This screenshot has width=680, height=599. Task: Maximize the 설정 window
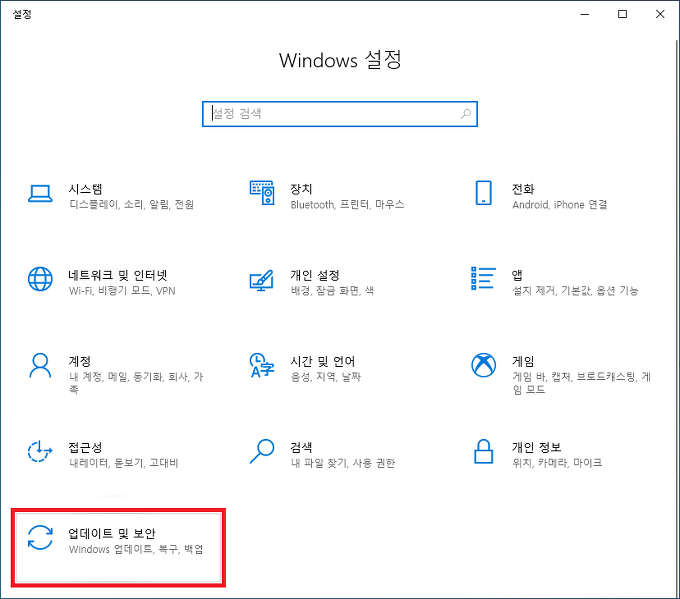click(622, 14)
